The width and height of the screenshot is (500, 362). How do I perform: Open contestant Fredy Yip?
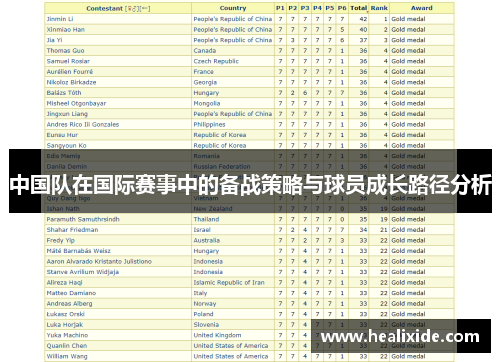(x=60, y=240)
